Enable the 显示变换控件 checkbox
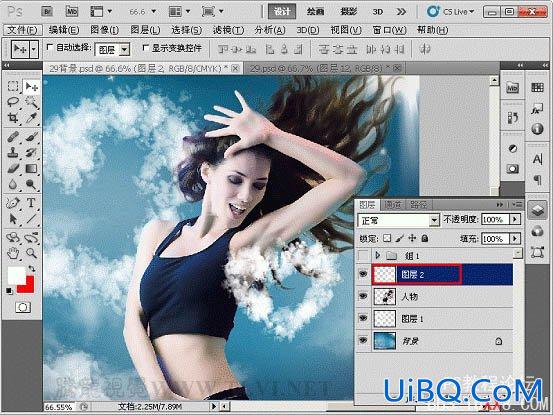Viewport: 553px width, 415px height. click(145, 47)
